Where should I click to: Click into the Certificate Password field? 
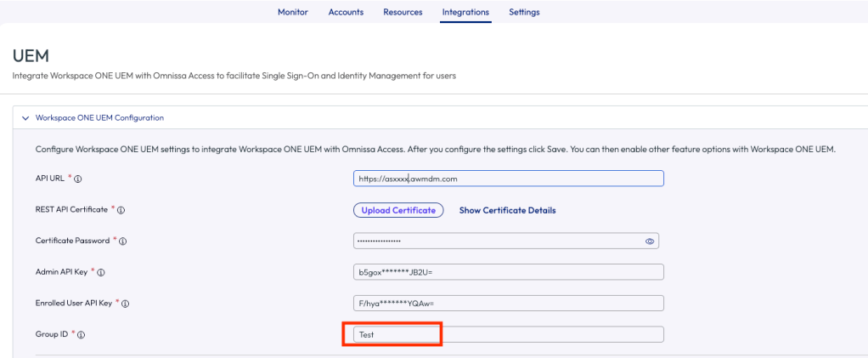pos(497,242)
